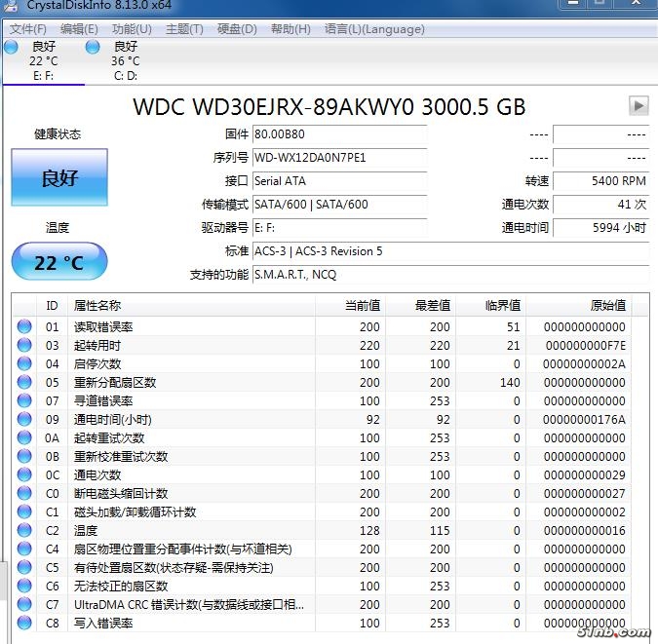Select the 读取错误率 attribute name
Screen dimensions: 658x644
pos(103,326)
